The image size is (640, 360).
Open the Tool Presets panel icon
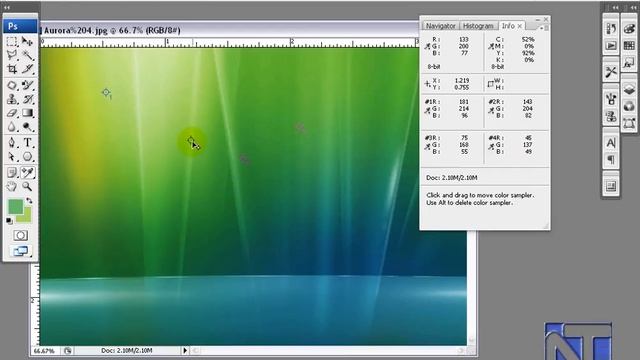coord(611,72)
